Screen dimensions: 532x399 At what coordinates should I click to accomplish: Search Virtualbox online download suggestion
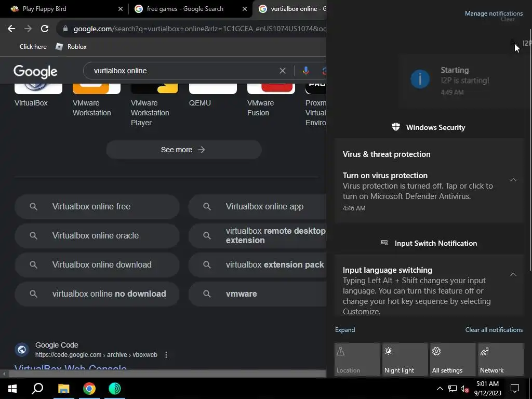[x=97, y=264]
